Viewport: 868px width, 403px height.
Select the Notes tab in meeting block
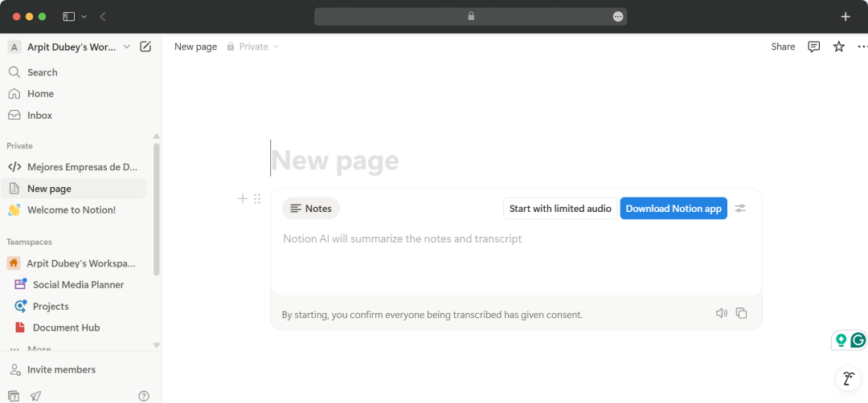tap(311, 209)
